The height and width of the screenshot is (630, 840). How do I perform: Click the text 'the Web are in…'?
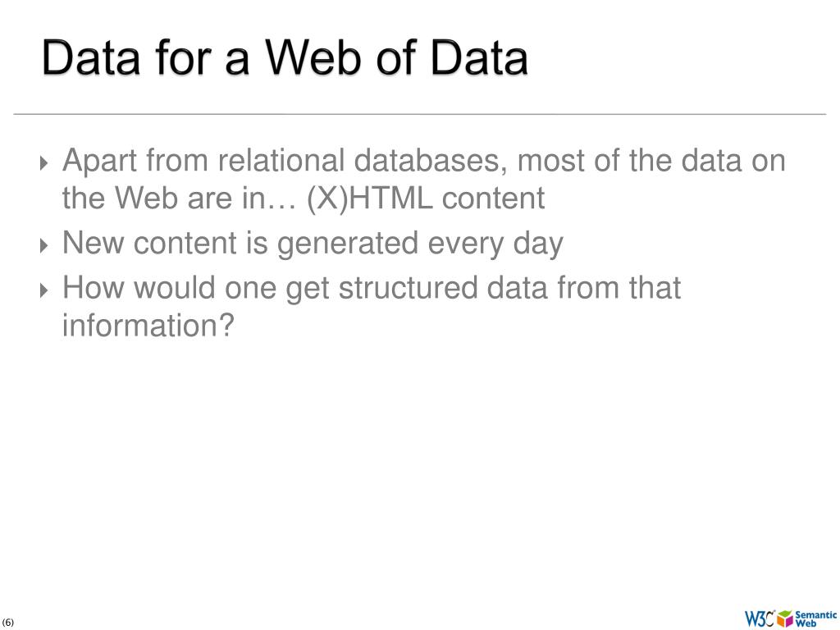[180, 198]
